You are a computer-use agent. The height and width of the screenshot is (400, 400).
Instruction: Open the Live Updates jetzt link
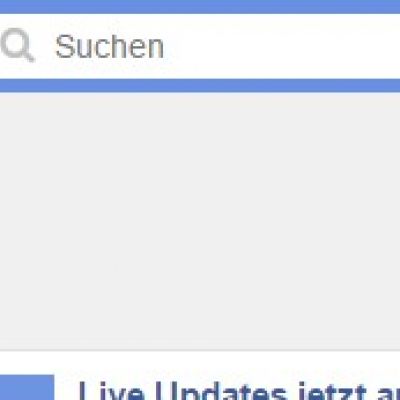(239, 391)
